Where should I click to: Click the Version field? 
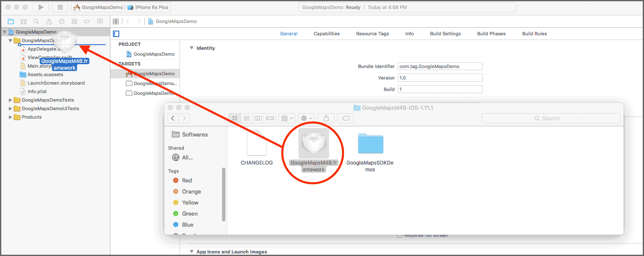click(440, 78)
